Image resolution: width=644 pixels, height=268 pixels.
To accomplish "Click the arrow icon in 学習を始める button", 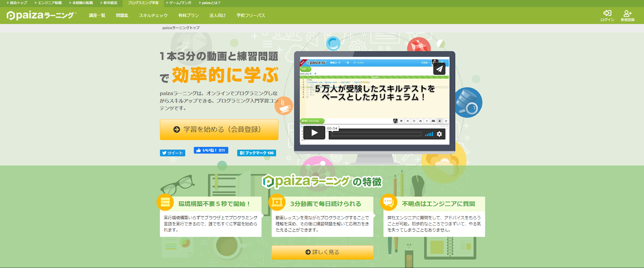I will [176, 129].
